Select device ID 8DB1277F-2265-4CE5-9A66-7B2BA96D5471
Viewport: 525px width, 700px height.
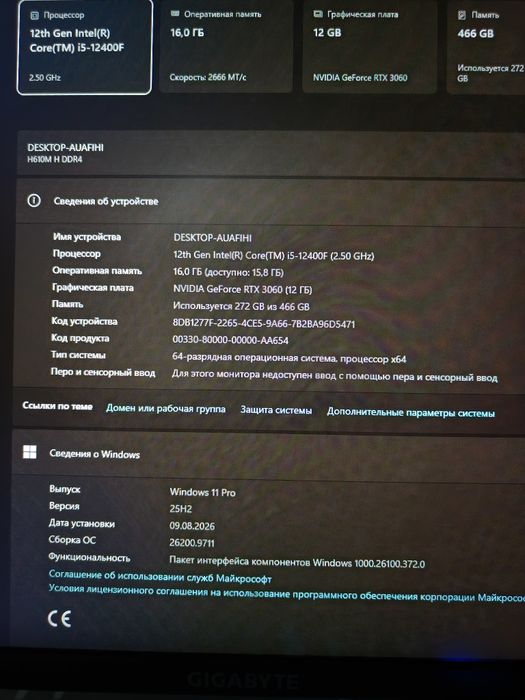click(x=264, y=324)
